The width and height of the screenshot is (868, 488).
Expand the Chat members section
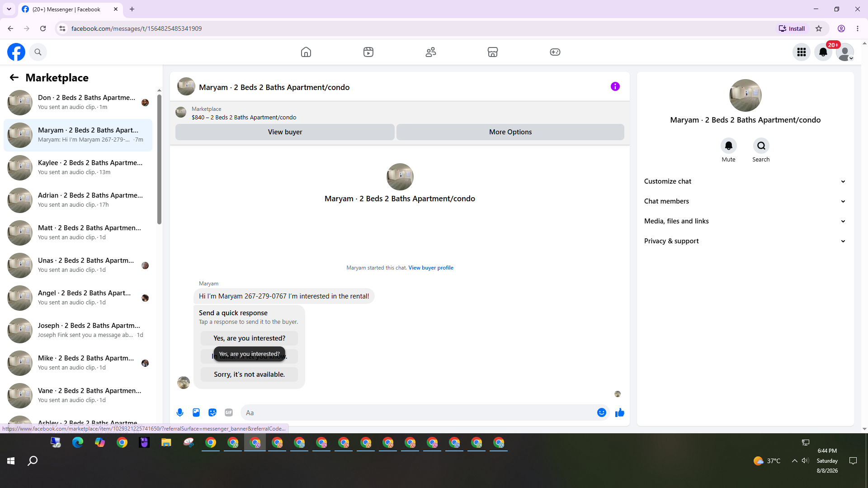click(x=745, y=201)
